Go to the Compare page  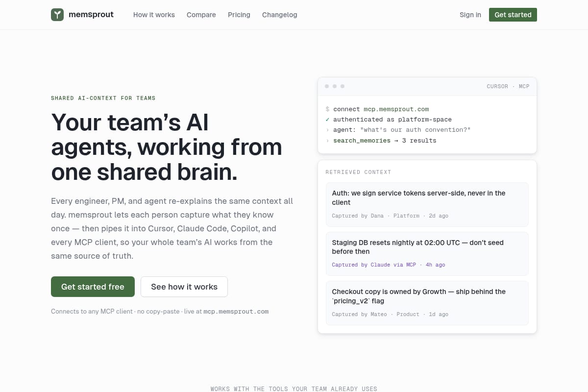pyautogui.click(x=201, y=15)
